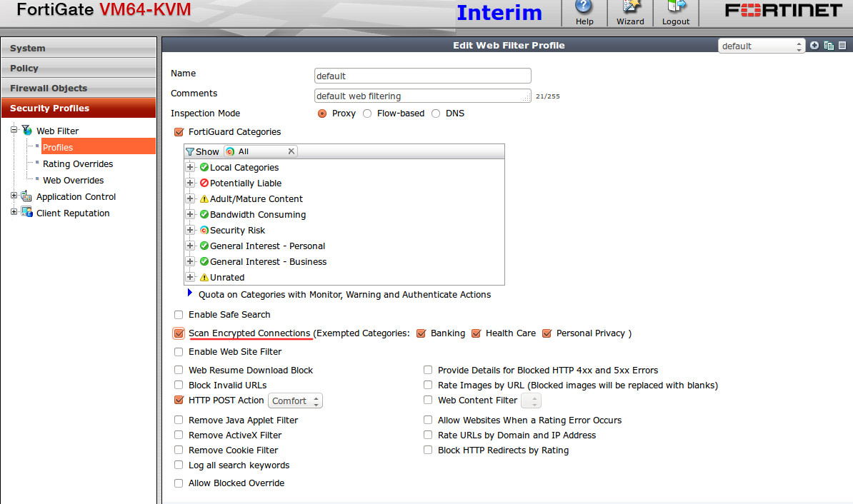This screenshot has height=504, width=853.
Task: Open the System menu section
Action: [79, 48]
